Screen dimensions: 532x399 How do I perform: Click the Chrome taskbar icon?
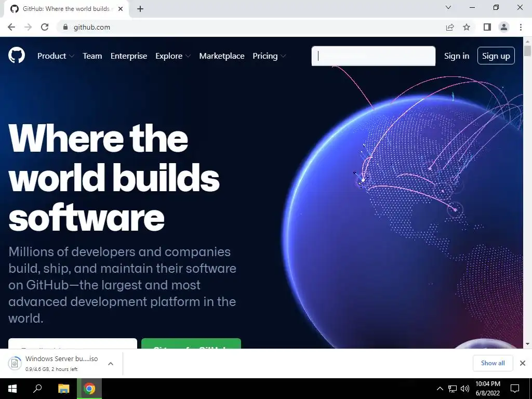(x=89, y=389)
